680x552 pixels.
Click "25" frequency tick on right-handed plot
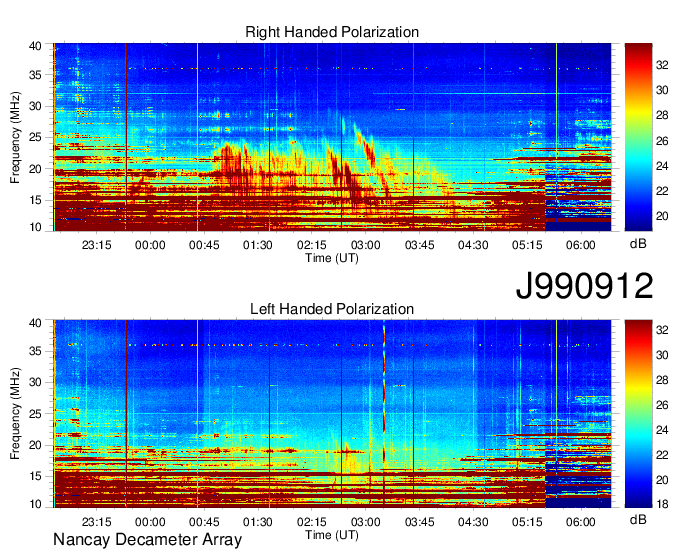(x=36, y=137)
